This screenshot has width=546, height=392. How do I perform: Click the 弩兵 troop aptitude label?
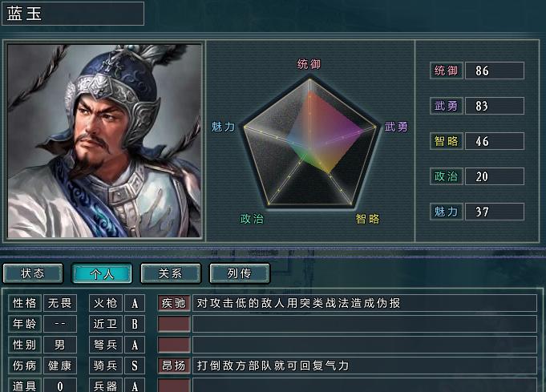tap(106, 345)
